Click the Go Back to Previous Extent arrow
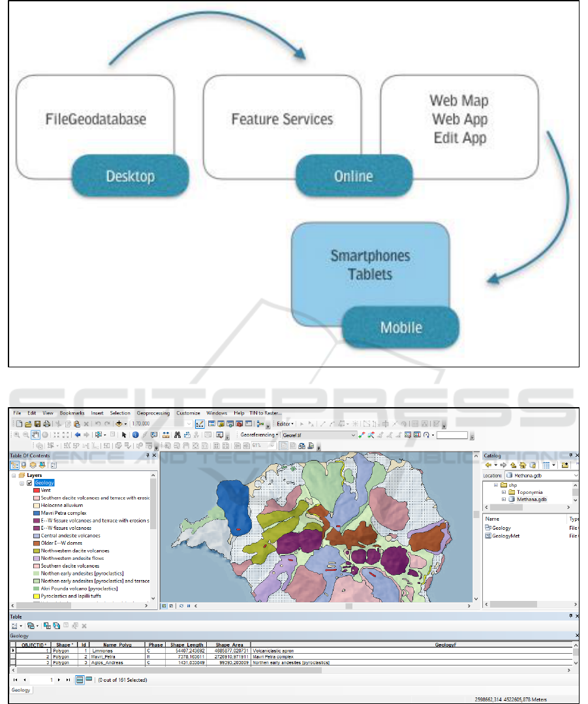This screenshot has height=704, width=588. tap(77, 435)
